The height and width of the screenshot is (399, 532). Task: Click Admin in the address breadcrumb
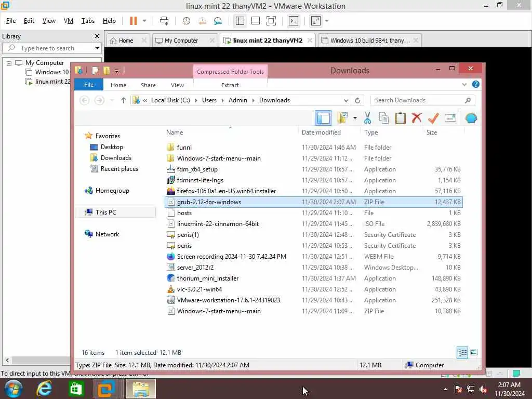238,100
